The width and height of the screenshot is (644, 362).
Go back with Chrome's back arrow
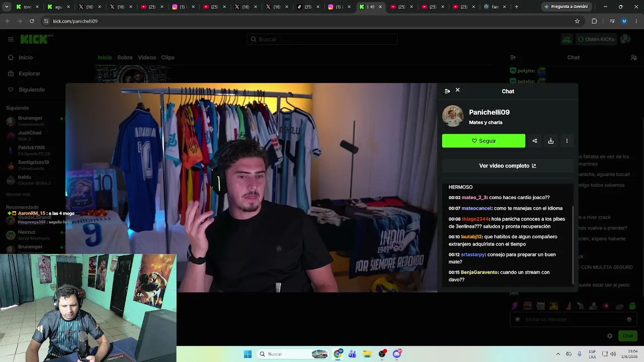coord(8,21)
